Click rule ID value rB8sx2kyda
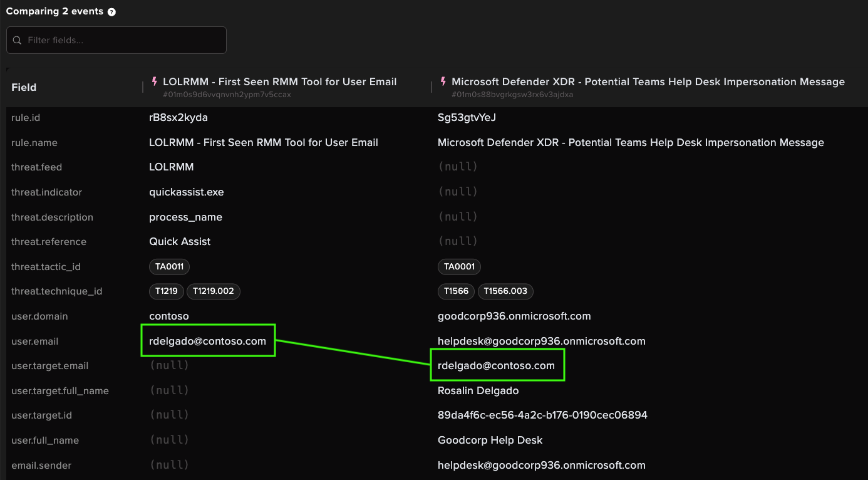The width and height of the screenshot is (868, 480). point(178,118)
